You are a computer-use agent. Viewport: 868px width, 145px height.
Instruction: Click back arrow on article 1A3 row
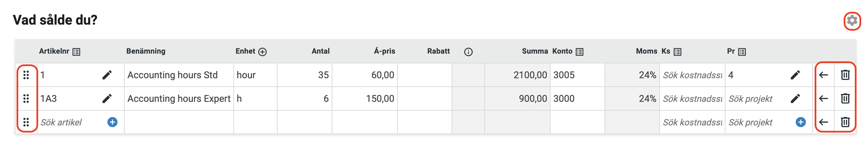(823, 98)
